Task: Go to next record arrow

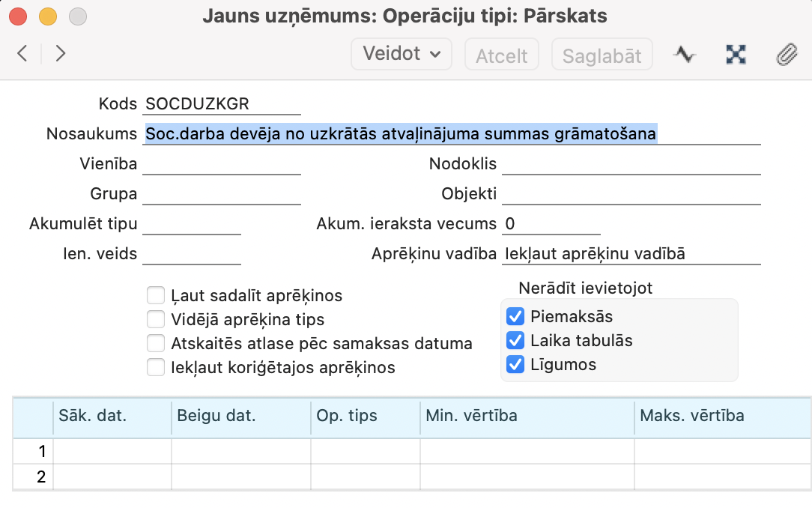Action: [61, 53]
